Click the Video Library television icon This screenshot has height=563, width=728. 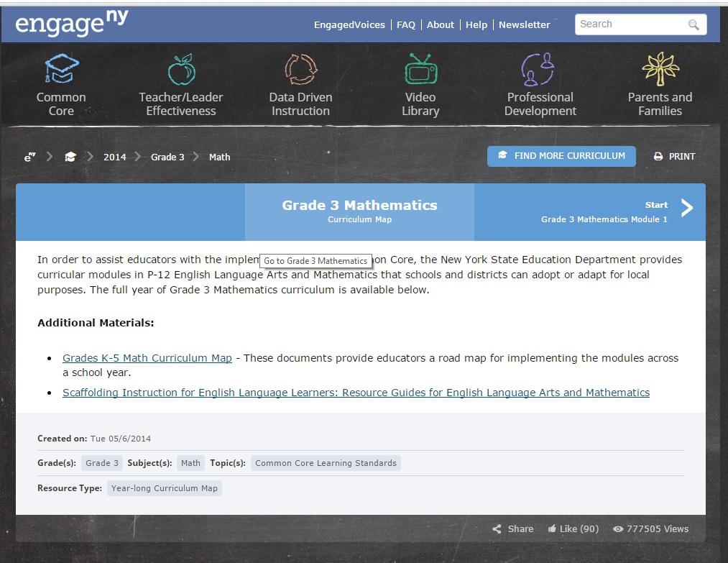click(420, 69)
